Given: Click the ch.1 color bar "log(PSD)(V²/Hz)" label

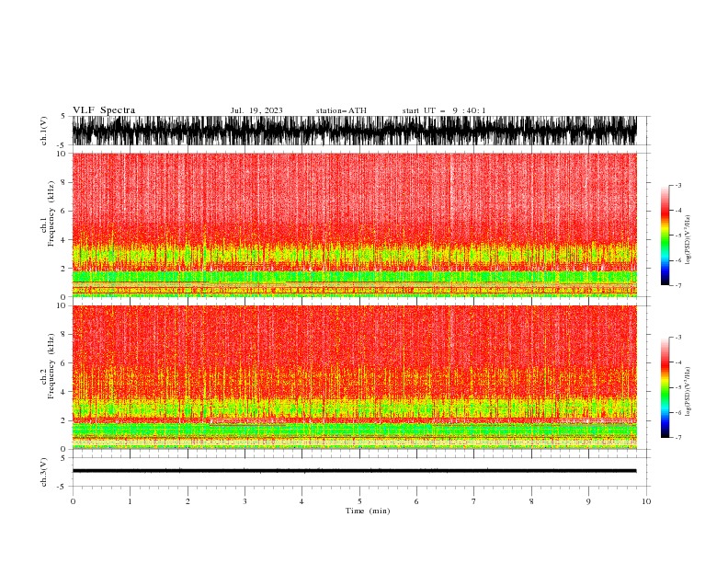Looking at the screenshot, I should point(688,240).
